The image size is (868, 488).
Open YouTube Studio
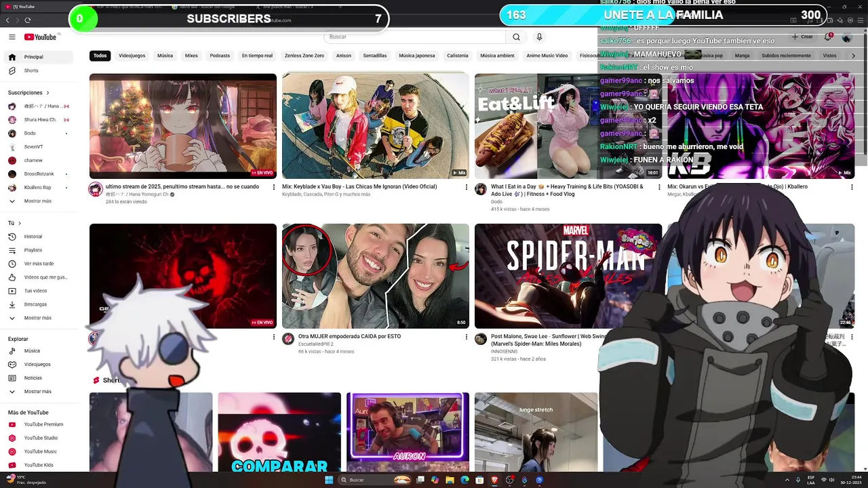point(38,438)
